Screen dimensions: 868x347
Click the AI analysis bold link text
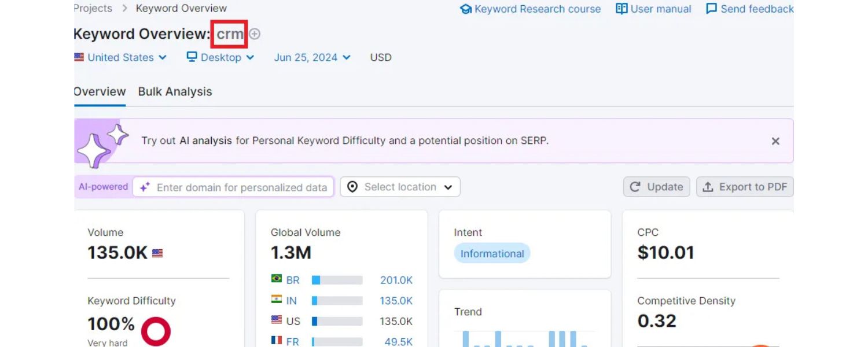(205, 141)
